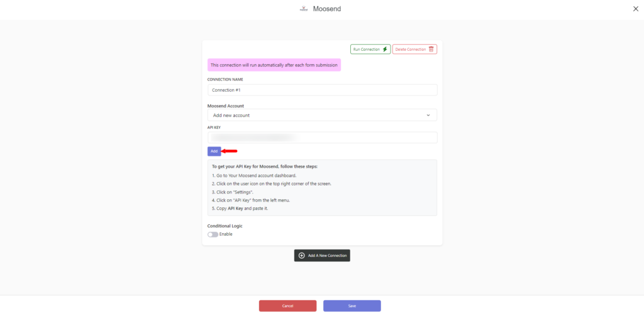Enable the Conditional Logic toggle switch

(x=213, y=234)
